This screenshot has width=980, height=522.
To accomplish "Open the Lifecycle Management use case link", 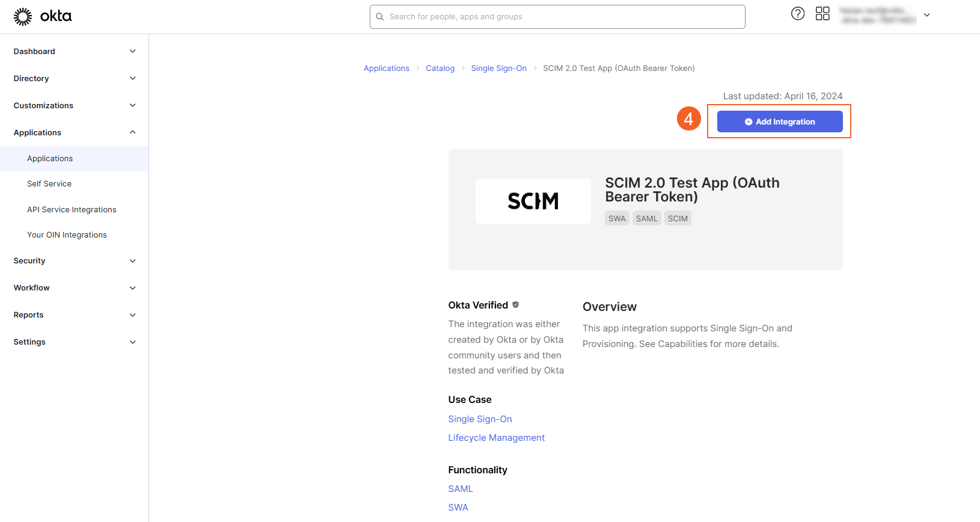I will 496,438.
